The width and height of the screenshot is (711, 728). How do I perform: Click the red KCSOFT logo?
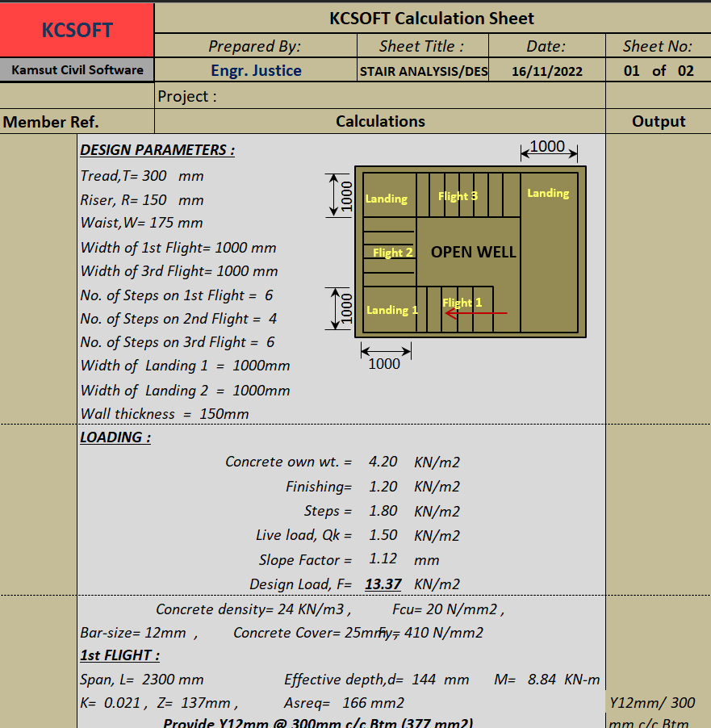pyautogui.click(x=76, y=29)
